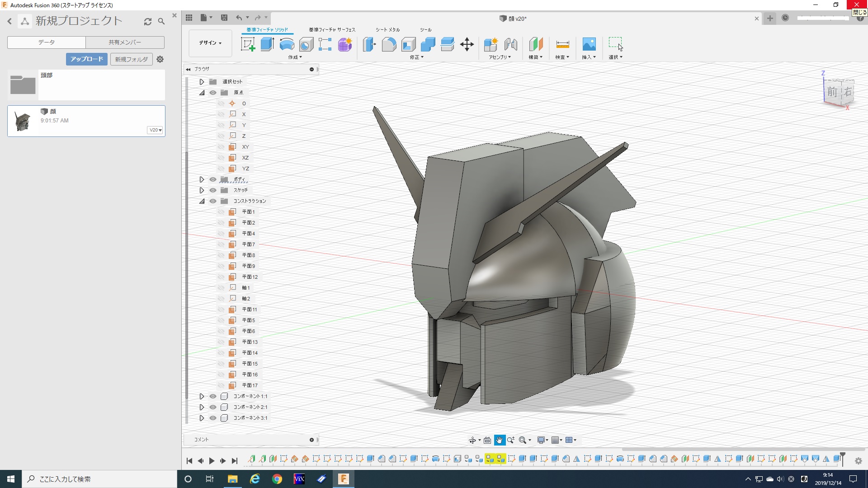Viewport: 868px width, 488px height.
Task: Show the 平面1 construction plane
Action: pyautogui.click(x=221, y=212)
